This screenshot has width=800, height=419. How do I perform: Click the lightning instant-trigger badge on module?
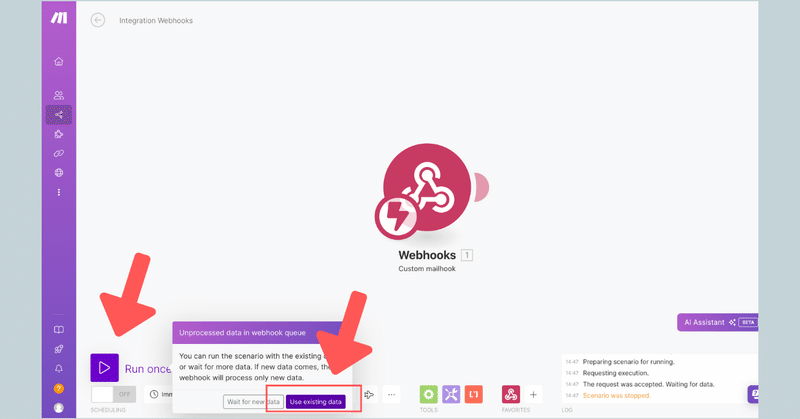point(397,217)
